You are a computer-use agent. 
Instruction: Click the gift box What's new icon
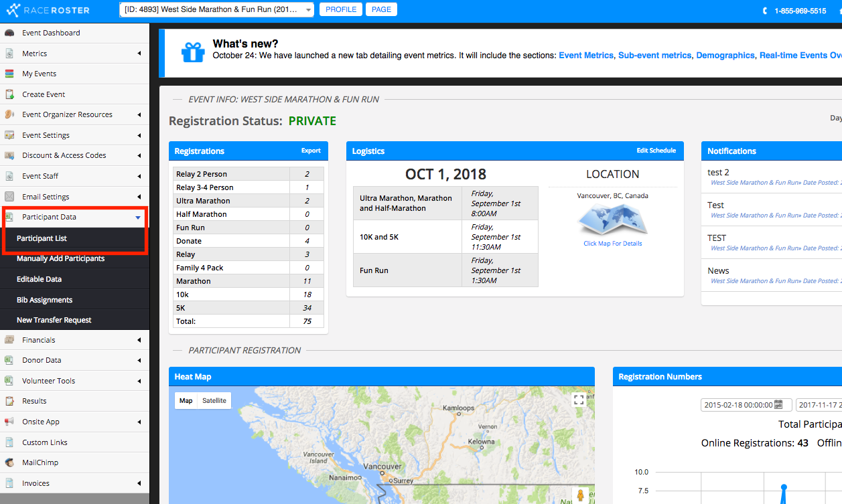[193, 52]
